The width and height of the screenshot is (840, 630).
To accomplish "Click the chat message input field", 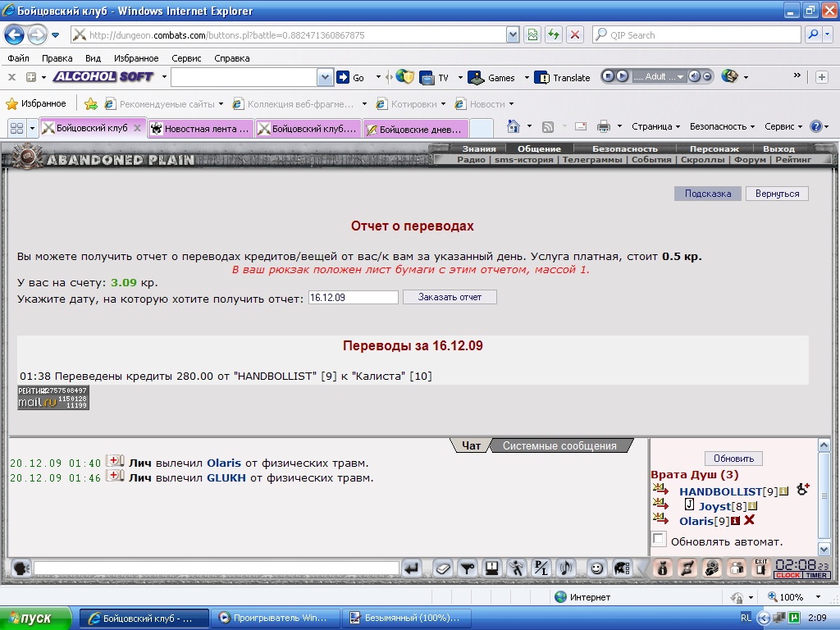I will point(217,568).
